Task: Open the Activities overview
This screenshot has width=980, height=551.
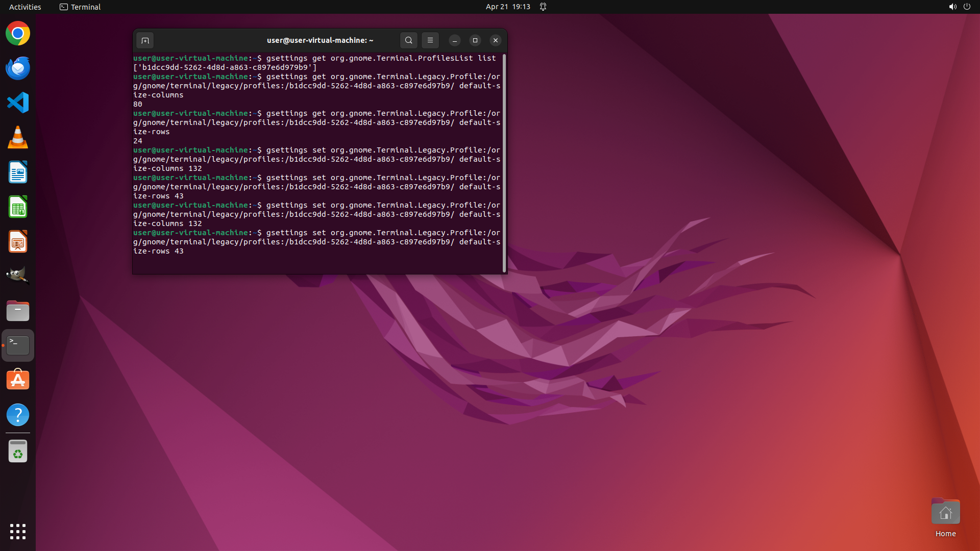Action: (25, 7)
